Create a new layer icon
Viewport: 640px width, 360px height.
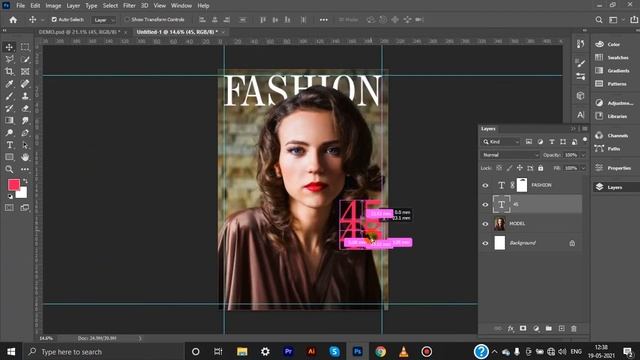point(562,329)
